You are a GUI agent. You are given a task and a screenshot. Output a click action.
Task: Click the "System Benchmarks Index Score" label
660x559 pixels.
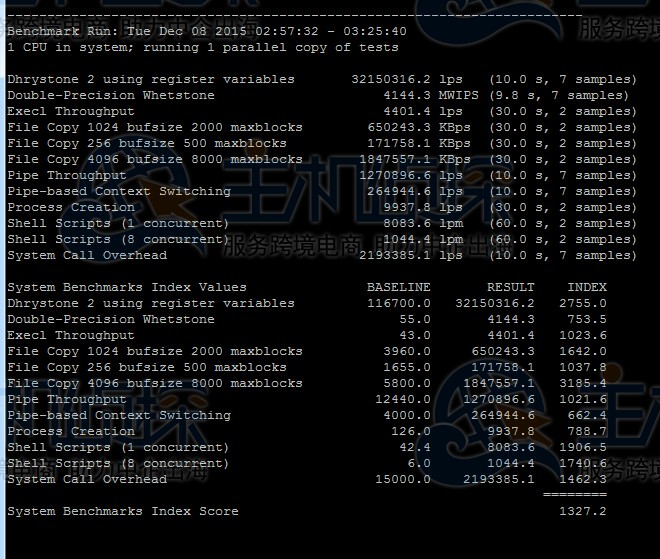122,511
